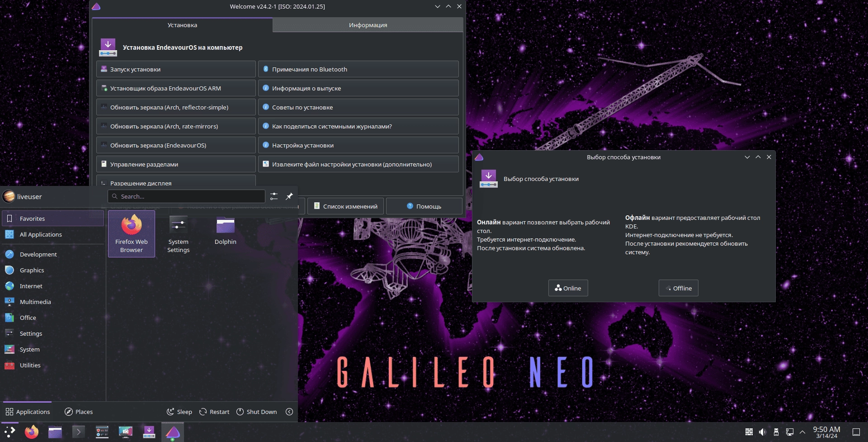This screenshot has height=442, width=868.
Task: Click the screenshot tool taskbar icon
Action: pos(126,432)
